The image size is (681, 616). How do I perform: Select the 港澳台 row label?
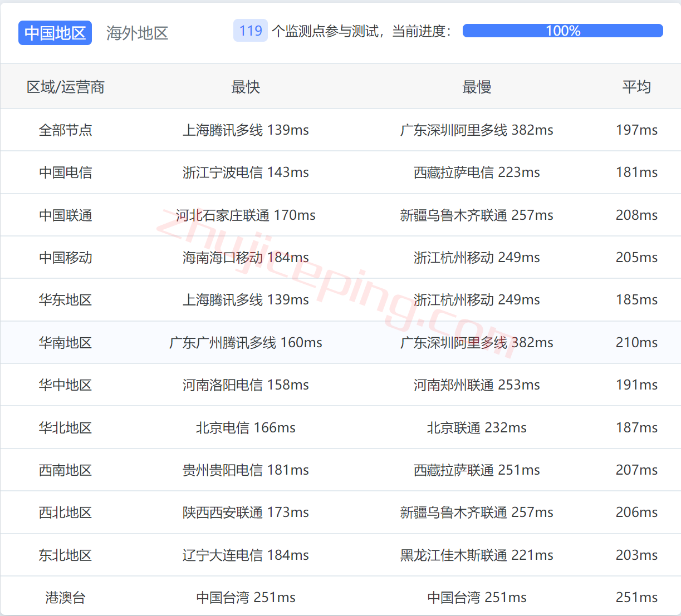tap(65, 598)
